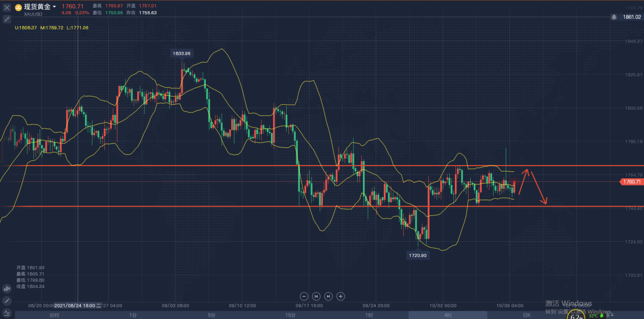Zoom out with the minus button
Image resolution: width=644 pixels, height=319 pixels.
(304, 296)
